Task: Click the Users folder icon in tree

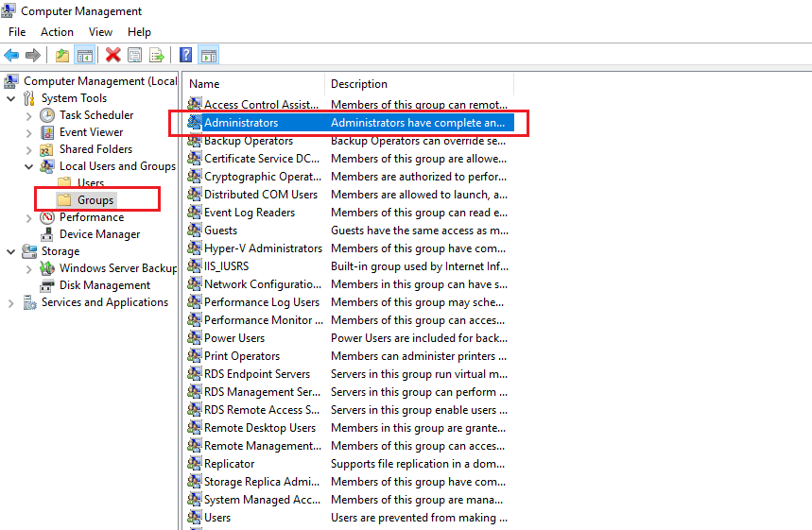Action: 64,181
